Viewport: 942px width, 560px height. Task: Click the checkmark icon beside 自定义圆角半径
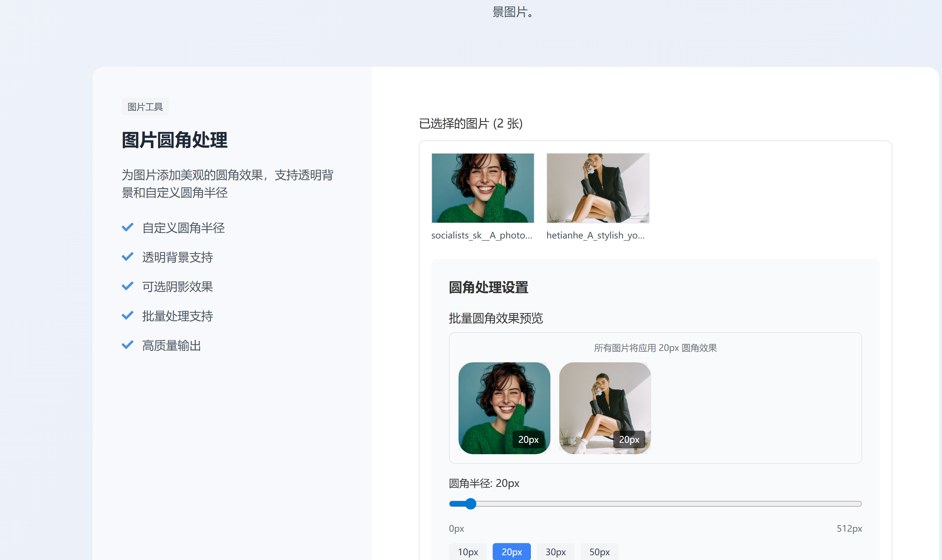128,227
